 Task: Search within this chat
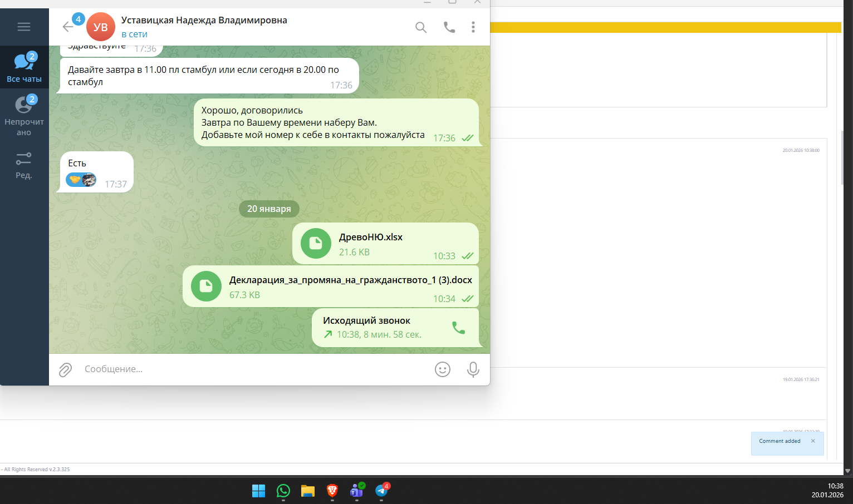pos(421,27)
